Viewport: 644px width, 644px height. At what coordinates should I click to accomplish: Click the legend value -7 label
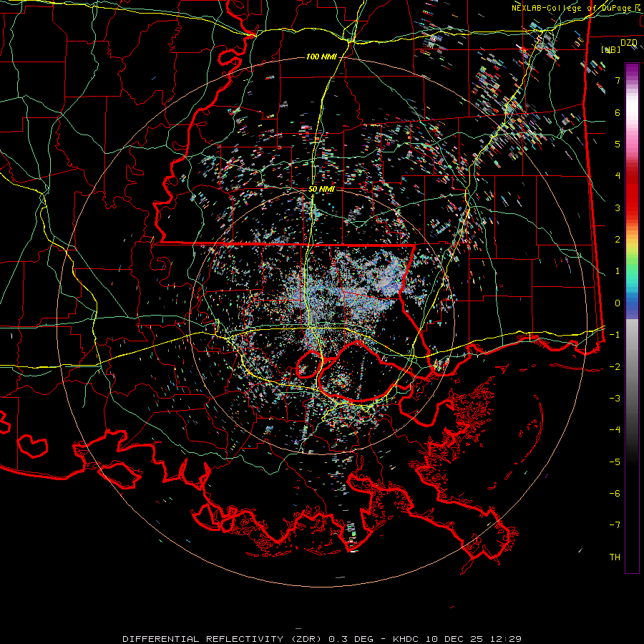coord(615,525)
